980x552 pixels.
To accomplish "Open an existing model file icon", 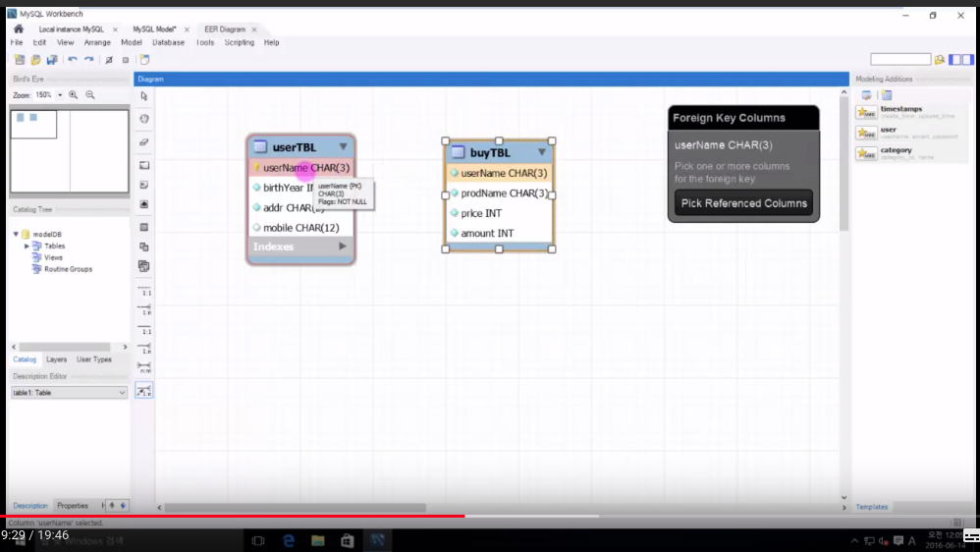I will coord(35,60).
